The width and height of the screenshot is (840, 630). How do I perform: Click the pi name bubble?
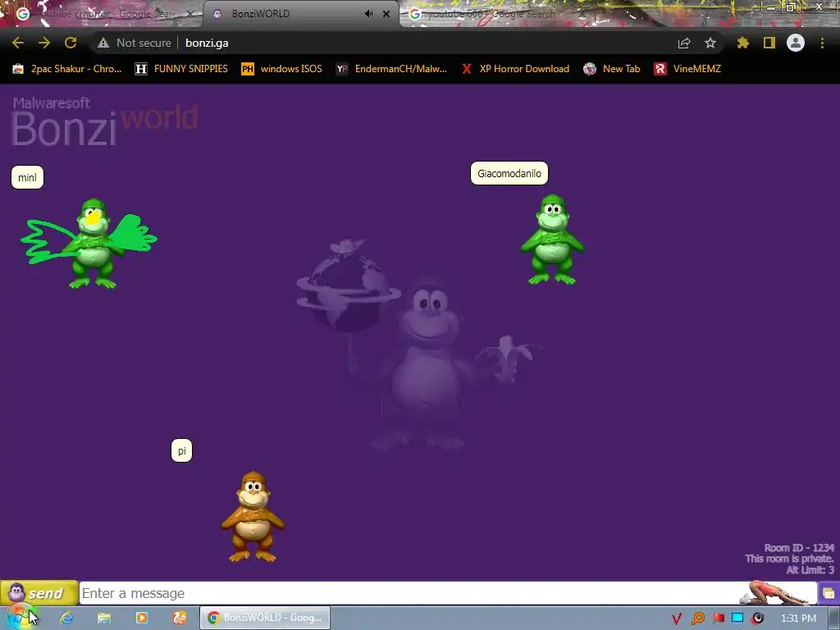pyautogui.click(x=181, y=450)
